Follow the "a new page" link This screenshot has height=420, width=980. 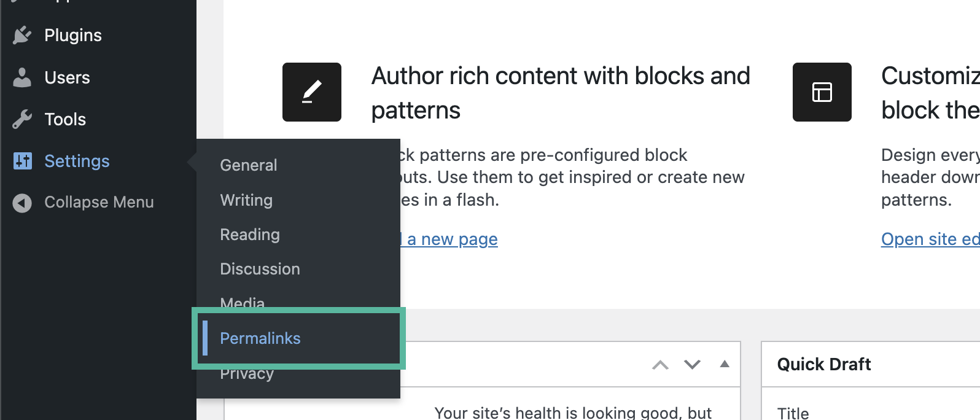(452, 239)
